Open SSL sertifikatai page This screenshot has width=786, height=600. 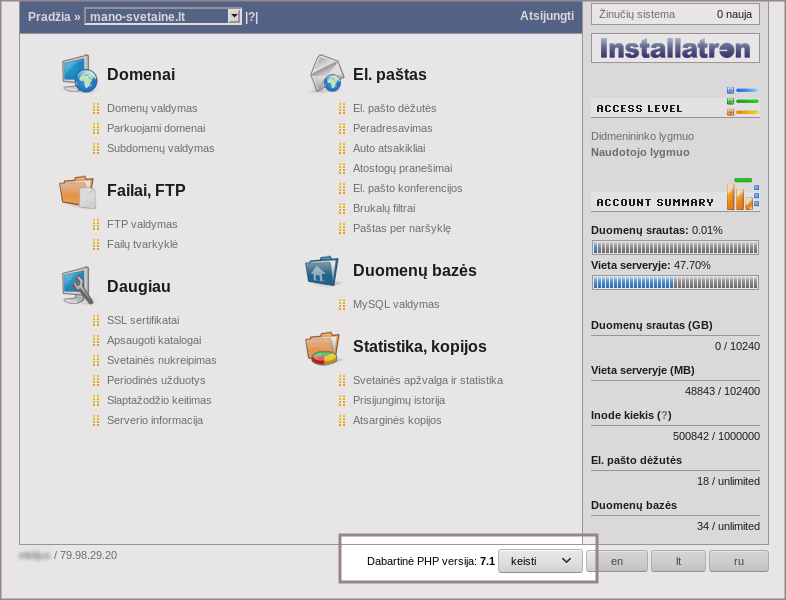143,320
